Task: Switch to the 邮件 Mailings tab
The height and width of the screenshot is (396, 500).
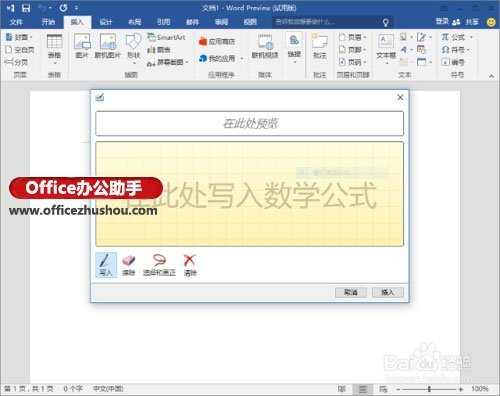Action: coord(192,22)
